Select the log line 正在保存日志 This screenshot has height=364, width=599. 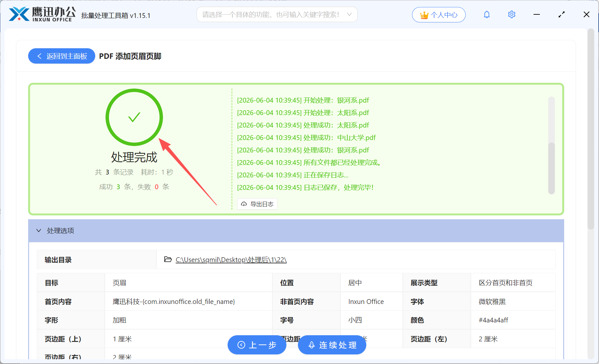292,175
